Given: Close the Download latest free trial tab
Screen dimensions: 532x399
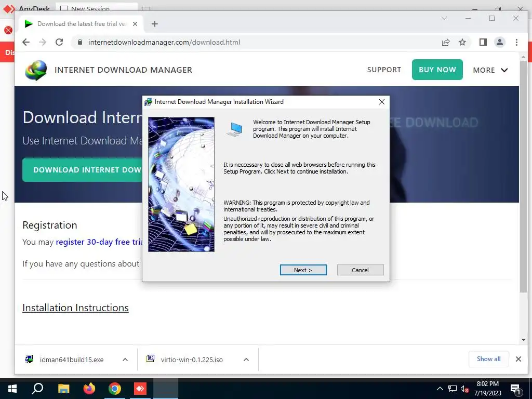Looking at the screenshot, I should (x=135, y=24).
